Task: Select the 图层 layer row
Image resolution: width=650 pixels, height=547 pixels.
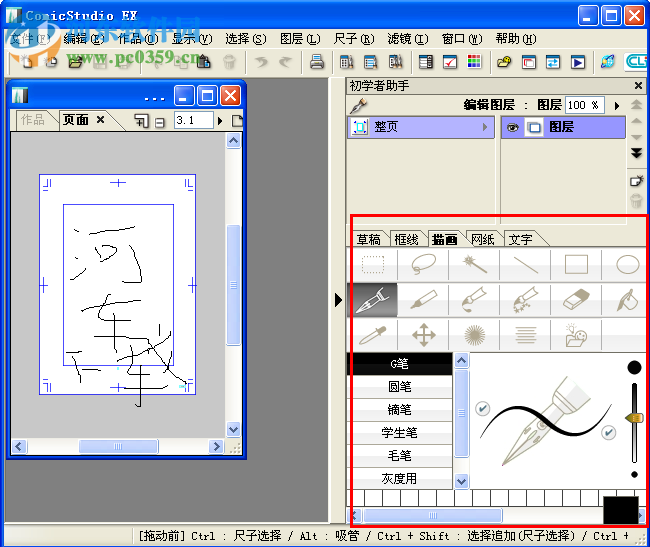Action: [563, 127]
